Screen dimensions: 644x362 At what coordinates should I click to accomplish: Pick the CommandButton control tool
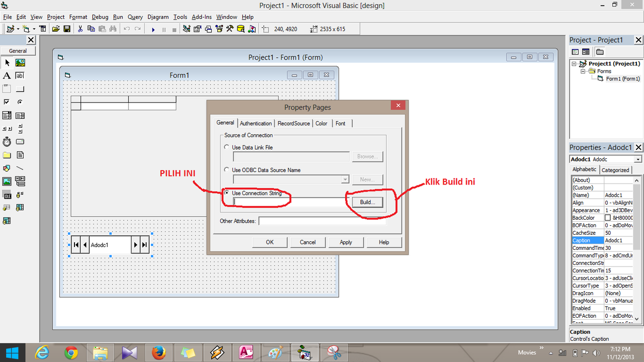point(20,89)
